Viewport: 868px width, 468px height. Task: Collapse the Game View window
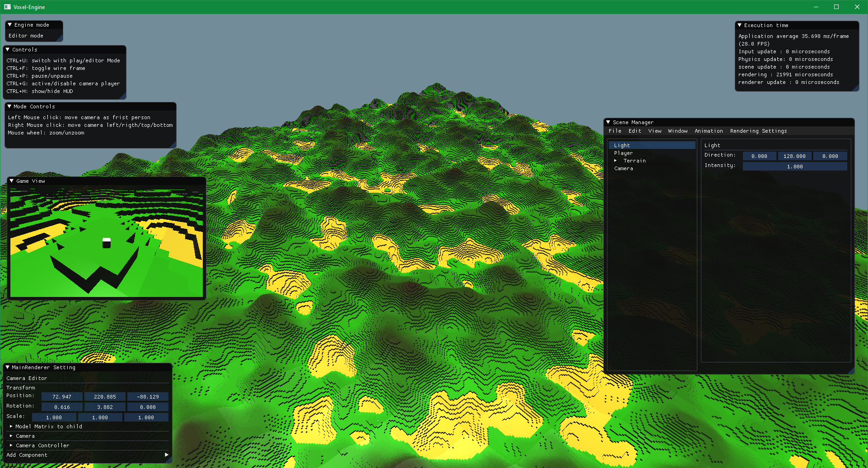click(x=12, y=181)
